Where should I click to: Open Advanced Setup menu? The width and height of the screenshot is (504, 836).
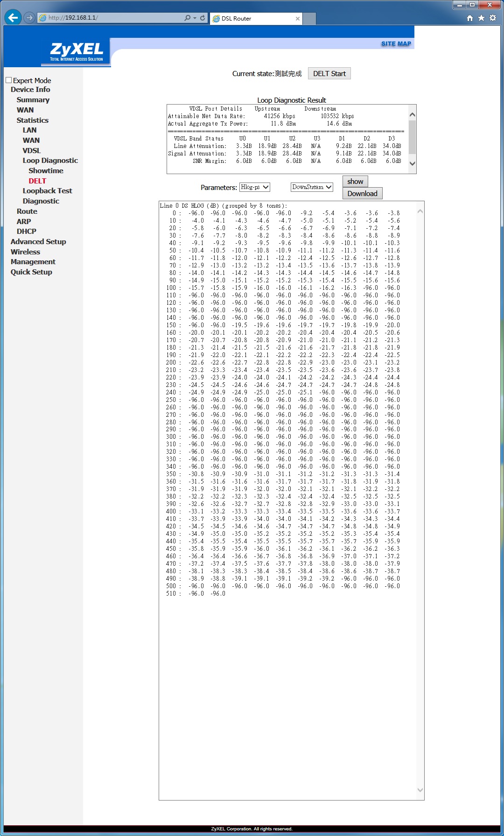(x=38, y=242)
